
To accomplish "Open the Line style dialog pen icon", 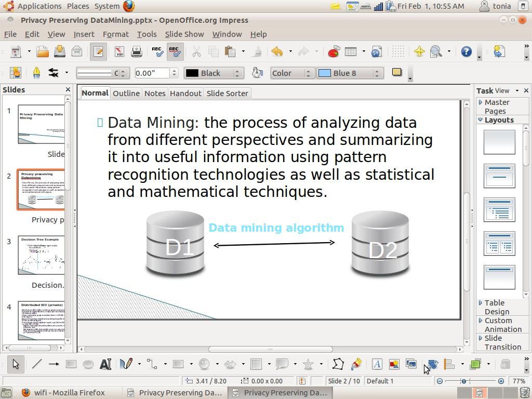I will coord(36,73).
